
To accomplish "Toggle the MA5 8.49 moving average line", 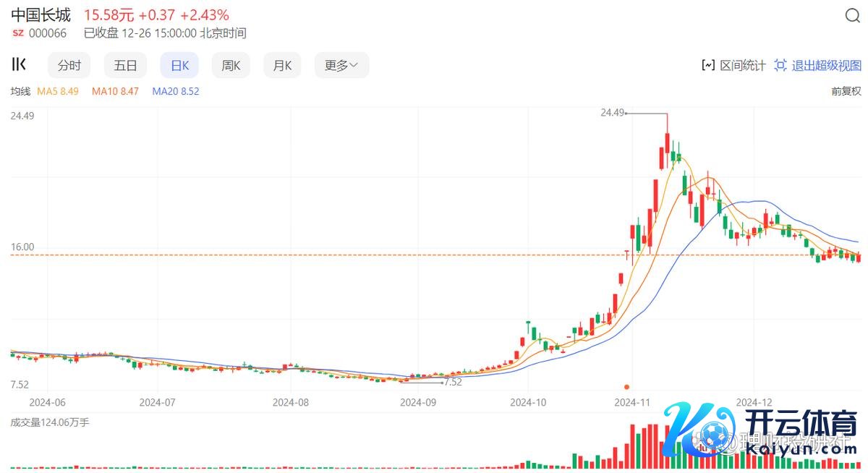I will [x=58, y=91].
